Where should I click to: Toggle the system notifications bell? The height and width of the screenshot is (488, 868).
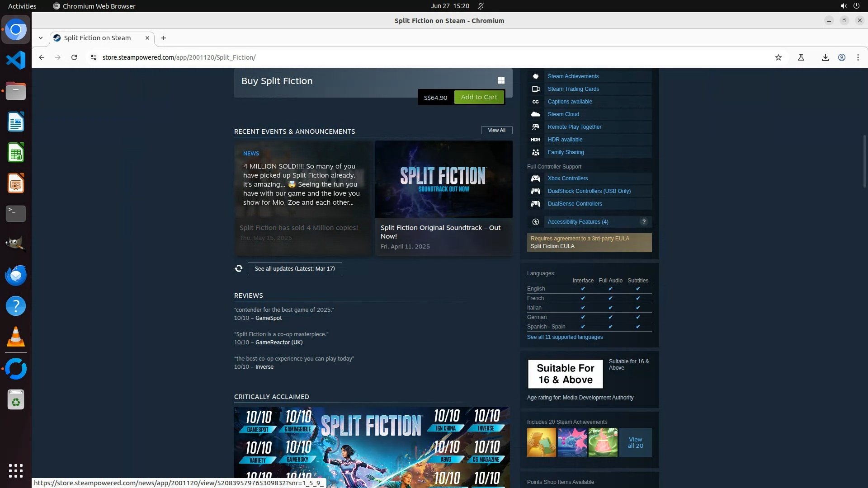click(x=481, y=6)
